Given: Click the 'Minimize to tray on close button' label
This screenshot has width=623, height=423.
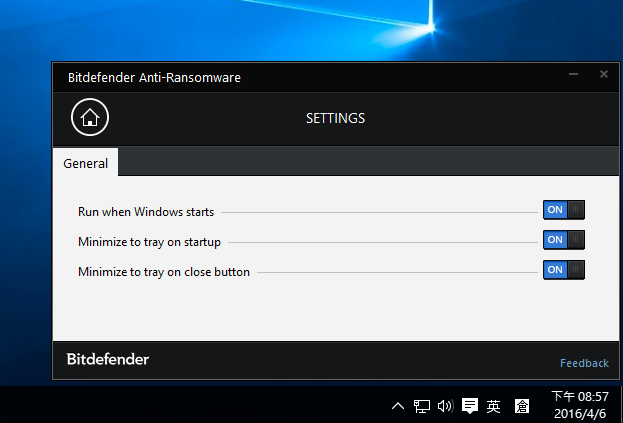Looking at the screenshot, I should pyautogui.click(x=164, y=272).
